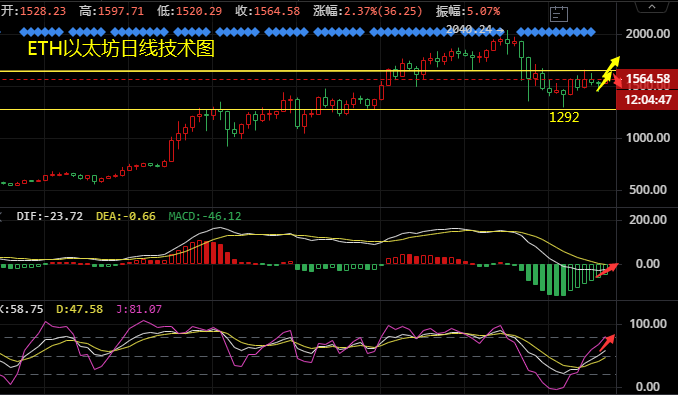Click the 涨幅 2.37% change readout
The width and height of the screenshot is (678, 395).
(368, 11)
